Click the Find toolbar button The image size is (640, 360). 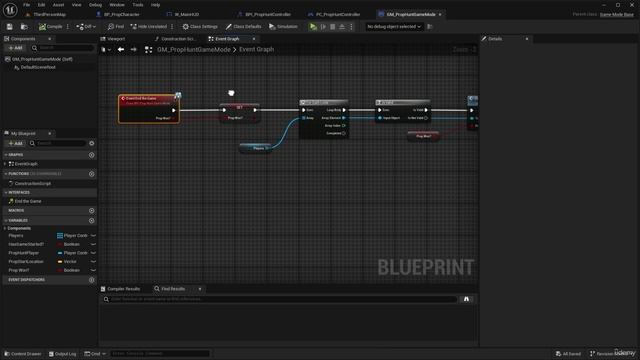click(116, 27)
